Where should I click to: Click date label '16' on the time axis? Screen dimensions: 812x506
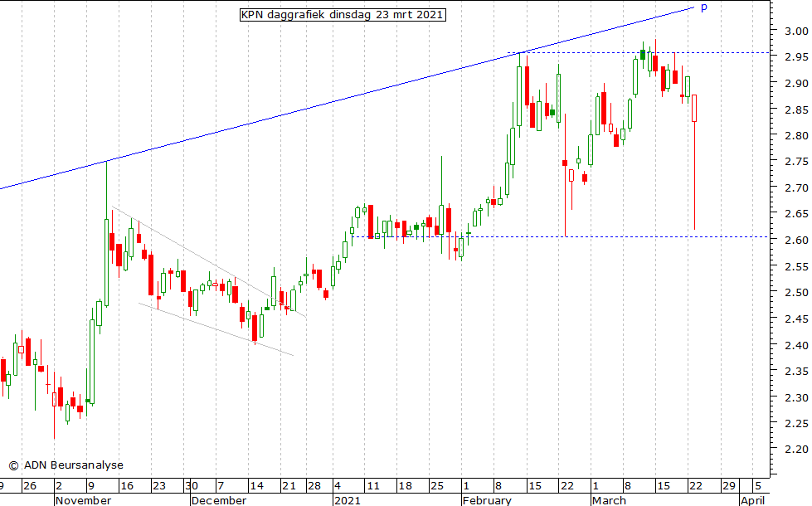tap(127, 486)
